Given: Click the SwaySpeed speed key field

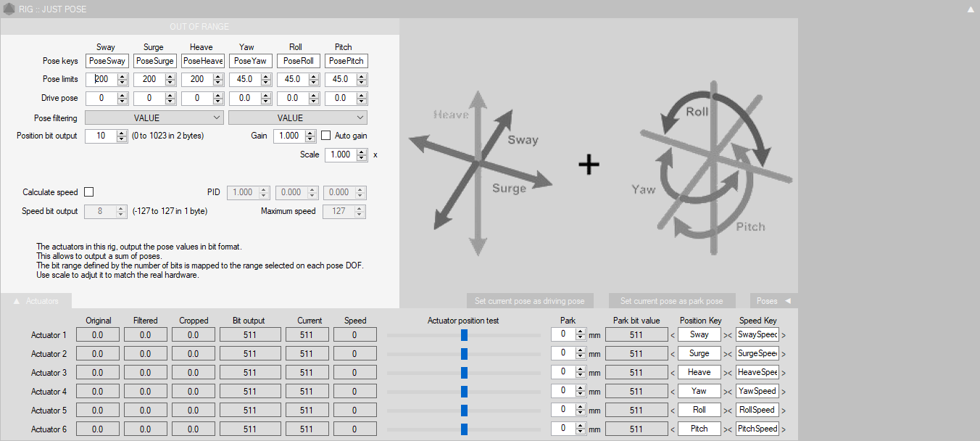Looking at the screenshot, I should pyautogui.click(x=757, y=334).
